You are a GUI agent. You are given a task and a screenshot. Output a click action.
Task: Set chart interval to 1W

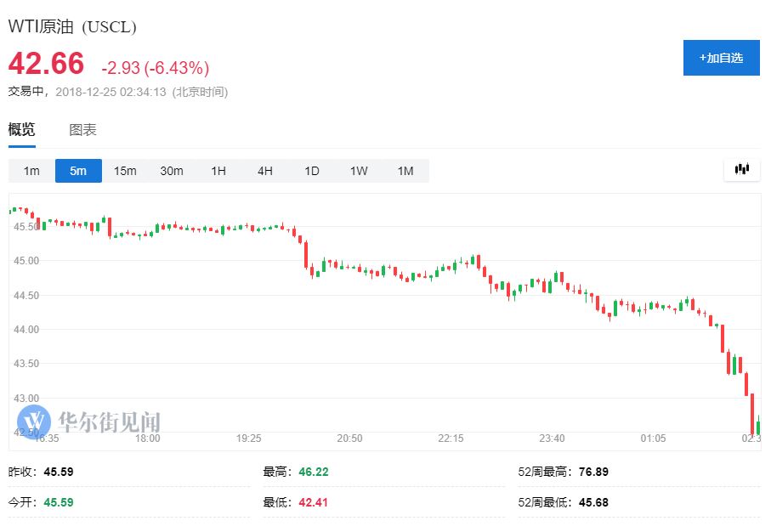(359, 171)
